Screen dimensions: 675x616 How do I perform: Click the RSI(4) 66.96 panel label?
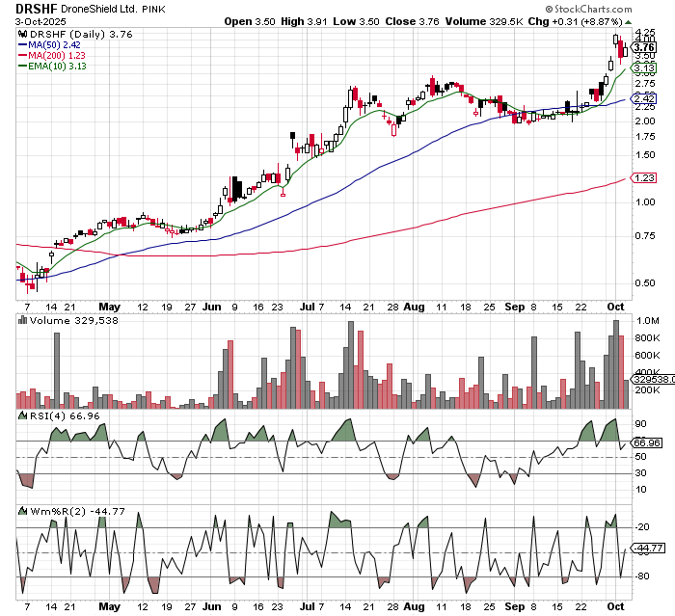[x=65, y=415]
